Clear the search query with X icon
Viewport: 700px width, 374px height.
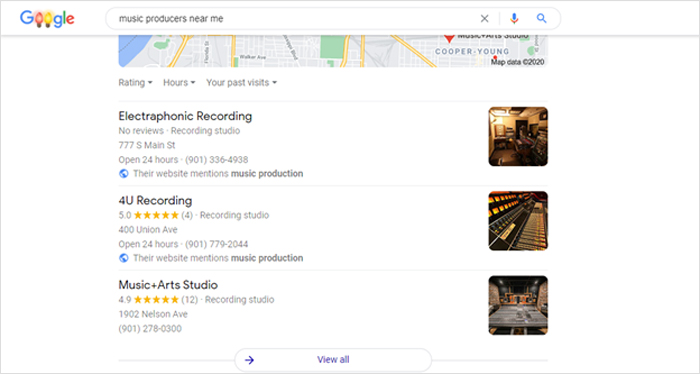click(484, 18)
